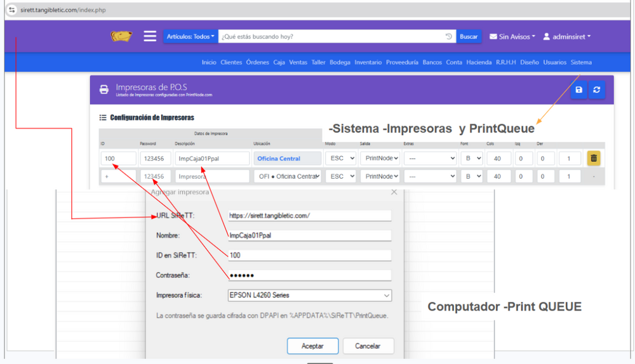Open the Ventas menu
Screen dimensions: 635x364
tap(298, 62)
